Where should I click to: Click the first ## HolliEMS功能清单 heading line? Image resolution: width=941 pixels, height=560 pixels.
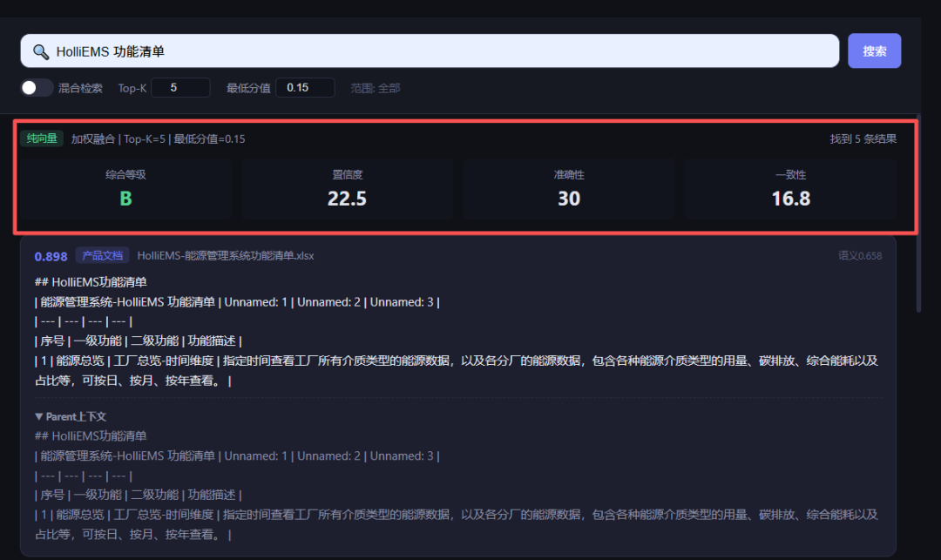pyautogui.click(x=91, y=282)
